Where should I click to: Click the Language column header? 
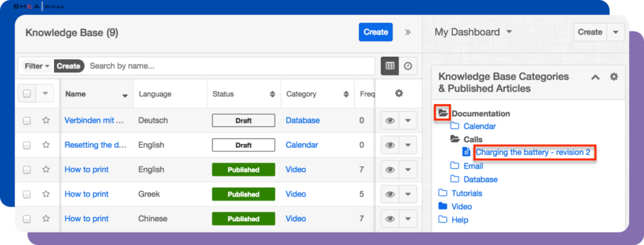pos(170,94)
